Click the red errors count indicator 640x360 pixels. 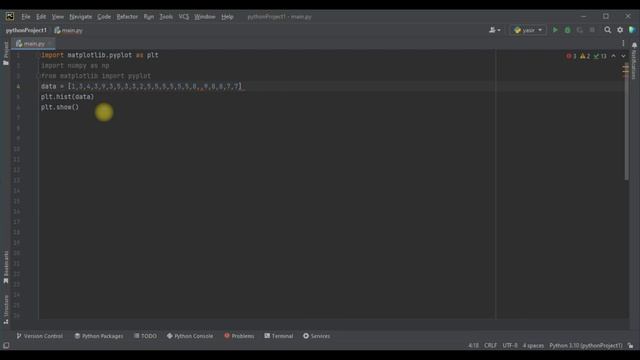coord(571,56)
